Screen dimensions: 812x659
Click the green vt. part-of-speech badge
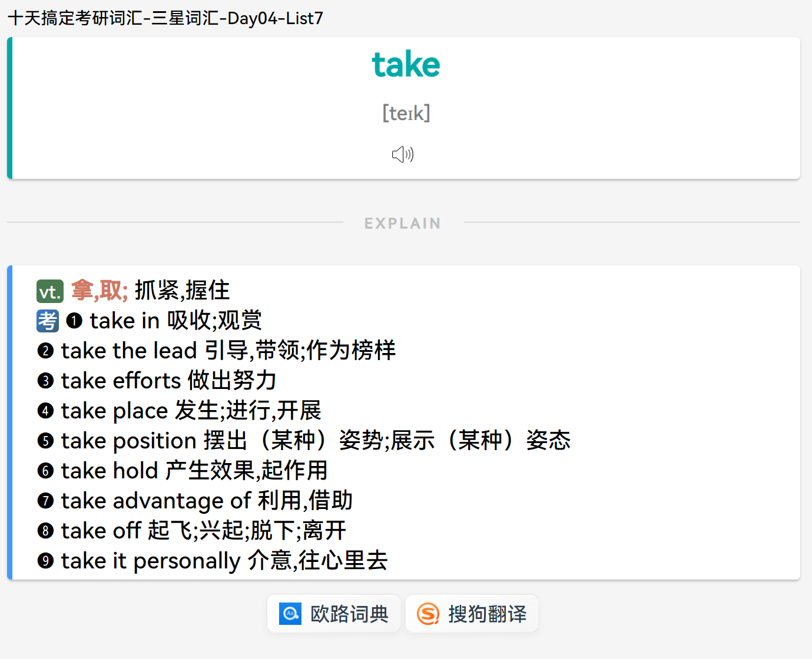coord(49,291)
